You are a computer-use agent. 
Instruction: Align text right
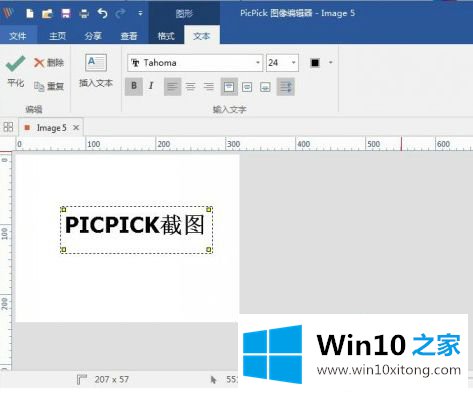pyautogui.click(x=209, y=87)
